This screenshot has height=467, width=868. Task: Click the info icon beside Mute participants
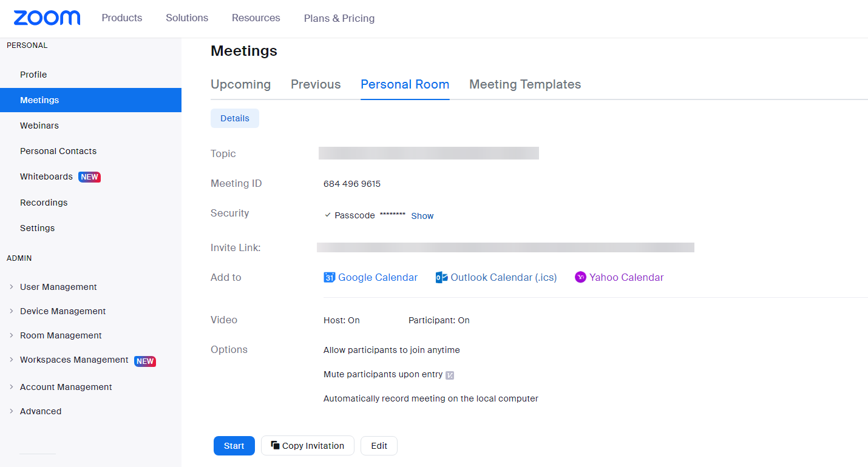point(450,375)
